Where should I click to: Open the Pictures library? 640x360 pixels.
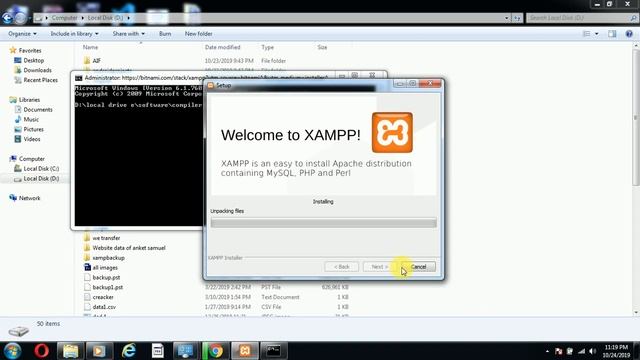coord(33,129)
